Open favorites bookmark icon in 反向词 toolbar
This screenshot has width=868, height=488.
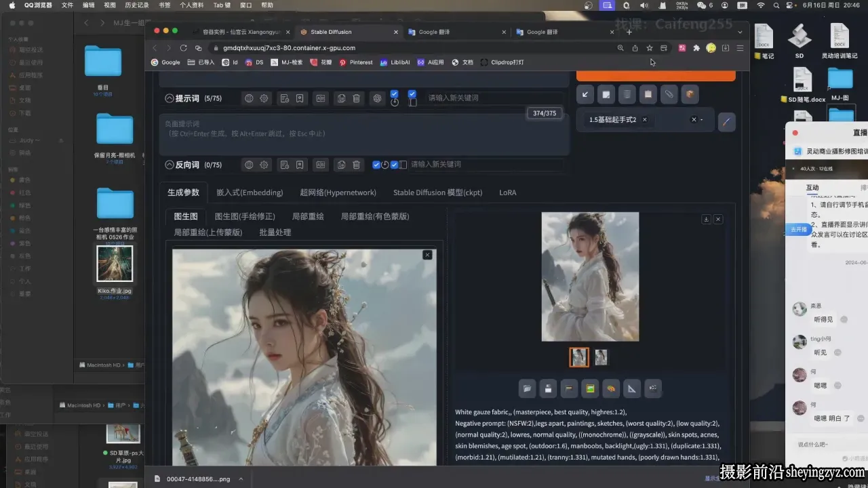(300, 165)
